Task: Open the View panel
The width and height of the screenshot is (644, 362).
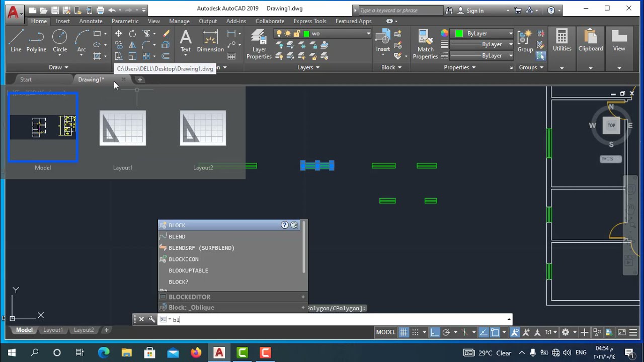Action: click(x=619, y=41)
